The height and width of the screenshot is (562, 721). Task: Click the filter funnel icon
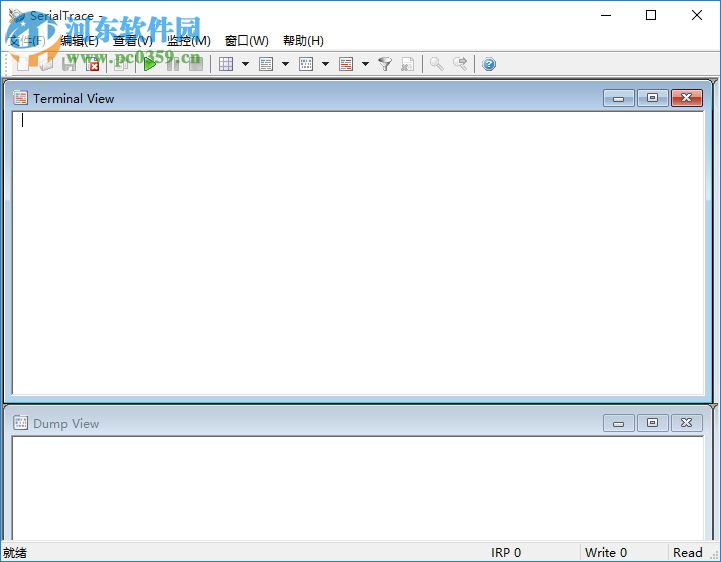click(x=385, y=64)
